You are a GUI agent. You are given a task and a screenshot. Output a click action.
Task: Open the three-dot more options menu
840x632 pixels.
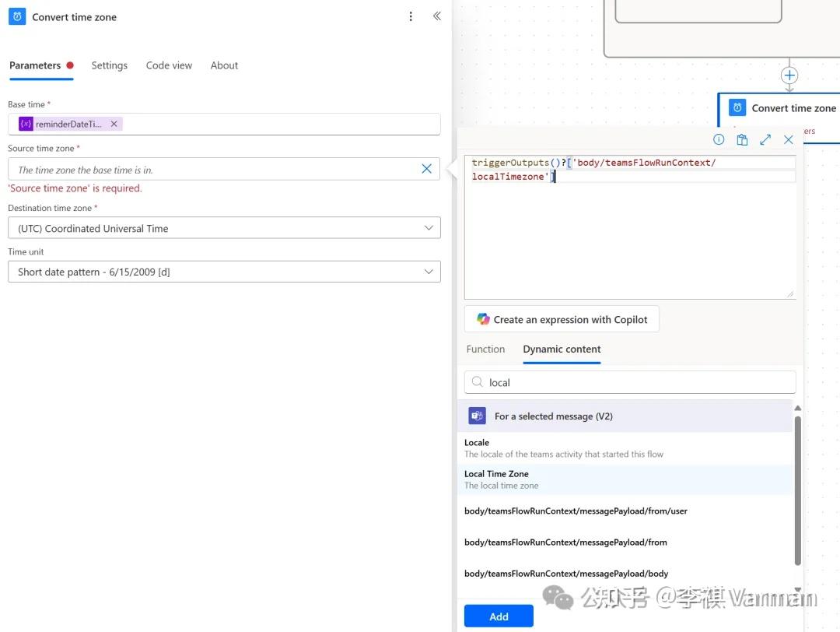click(411, 16)
